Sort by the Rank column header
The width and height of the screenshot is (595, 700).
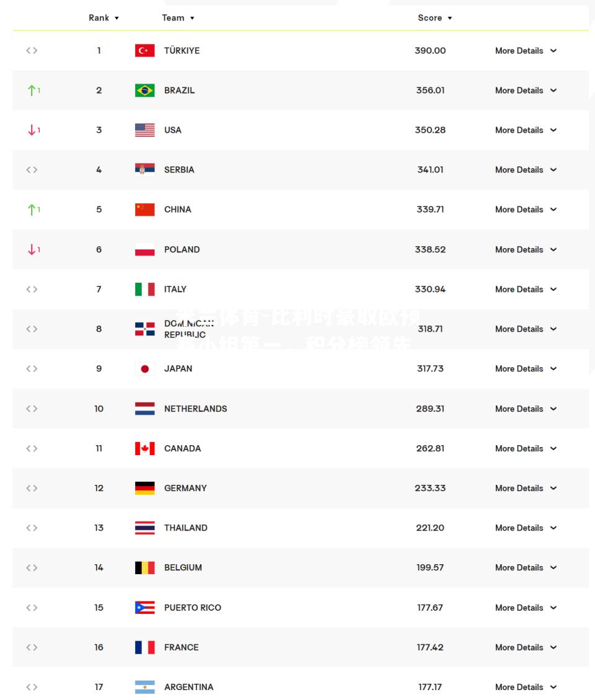pyautogui.click(x=104, y=18)
